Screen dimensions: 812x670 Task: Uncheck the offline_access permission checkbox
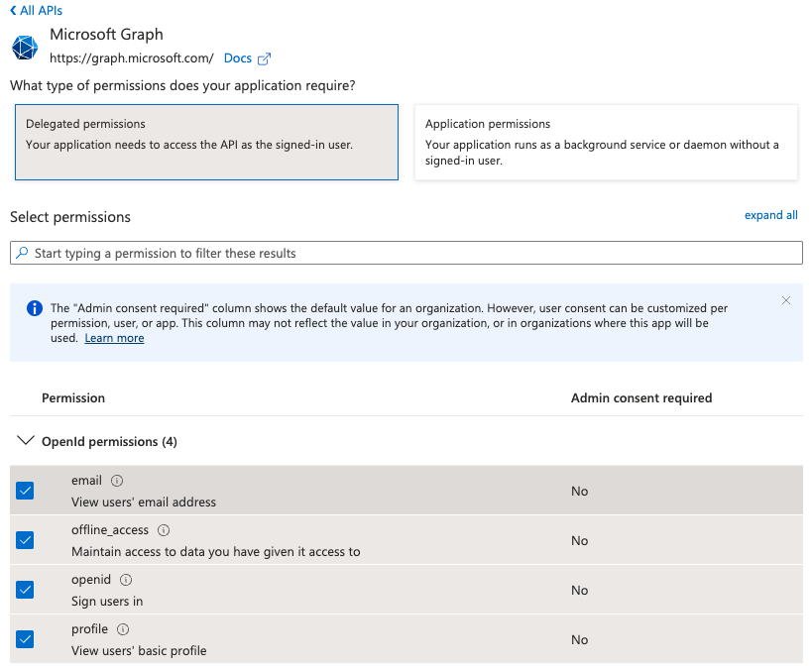(25, 540)
